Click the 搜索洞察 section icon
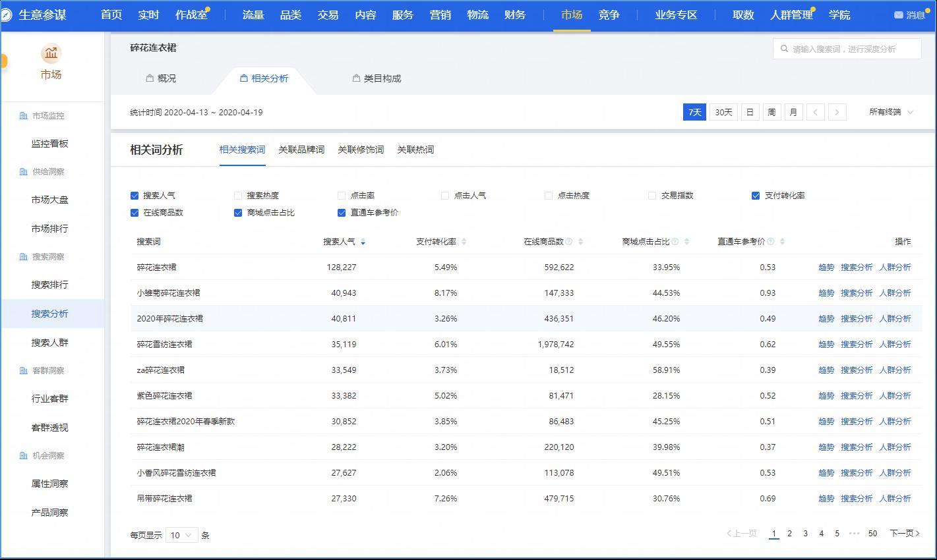The image size is (937, 560). pyautogui.click(x=24, y=256)
